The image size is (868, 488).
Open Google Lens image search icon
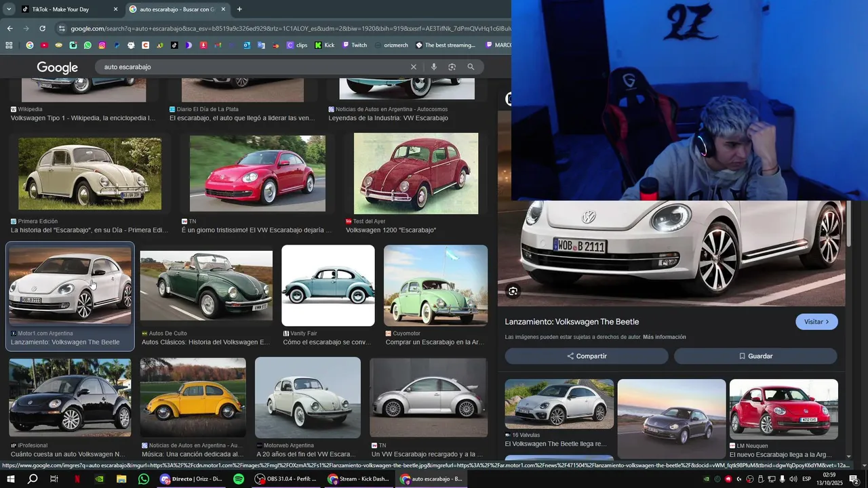[x=452, y=67]
